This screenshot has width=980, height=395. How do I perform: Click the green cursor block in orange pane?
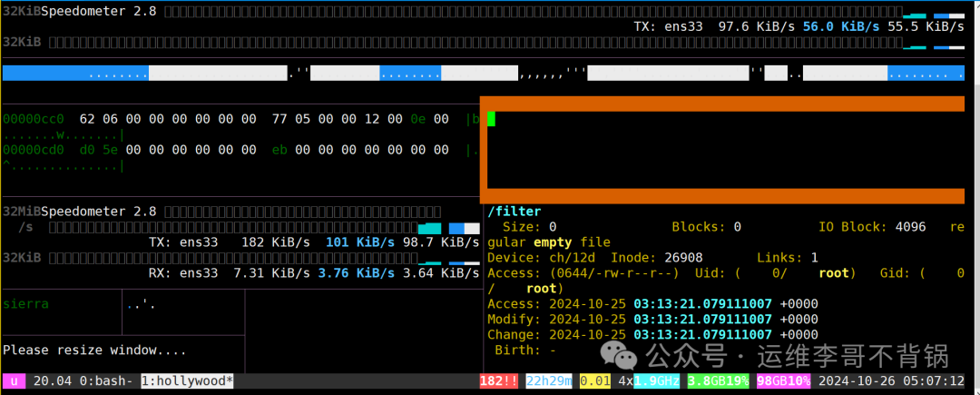[491, 118]
